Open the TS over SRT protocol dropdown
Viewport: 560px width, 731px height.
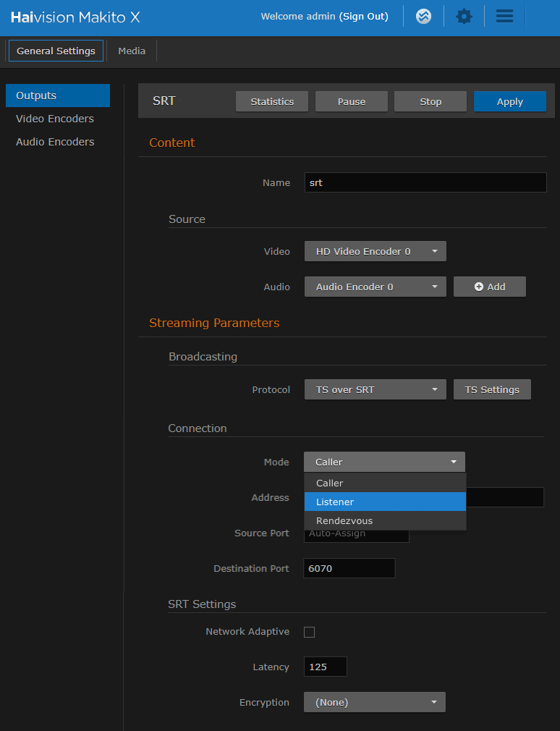375,389
